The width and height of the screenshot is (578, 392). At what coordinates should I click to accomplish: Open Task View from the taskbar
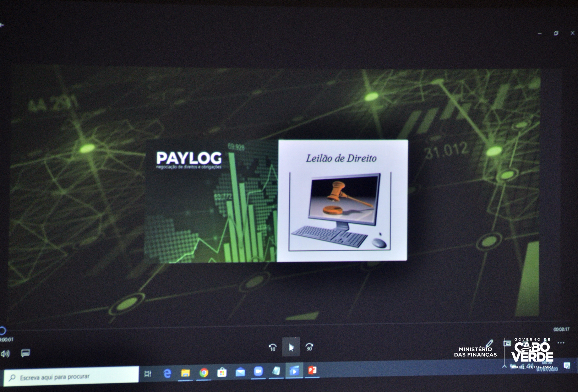coord(148,374)
